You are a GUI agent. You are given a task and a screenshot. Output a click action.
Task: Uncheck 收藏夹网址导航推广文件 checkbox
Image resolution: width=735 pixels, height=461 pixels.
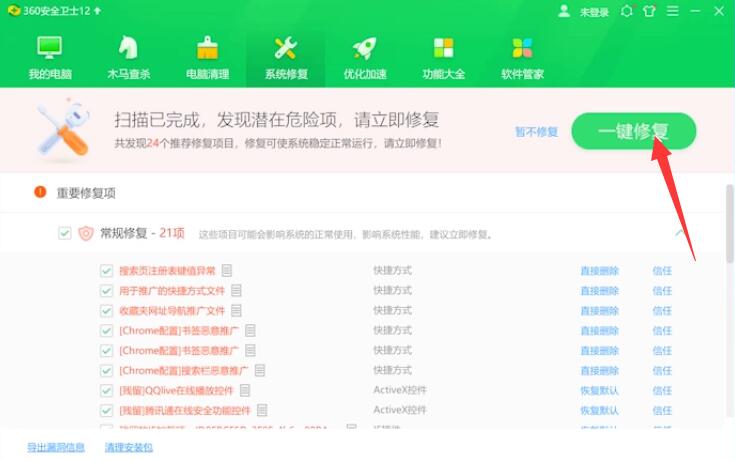[x=106, y=310]
